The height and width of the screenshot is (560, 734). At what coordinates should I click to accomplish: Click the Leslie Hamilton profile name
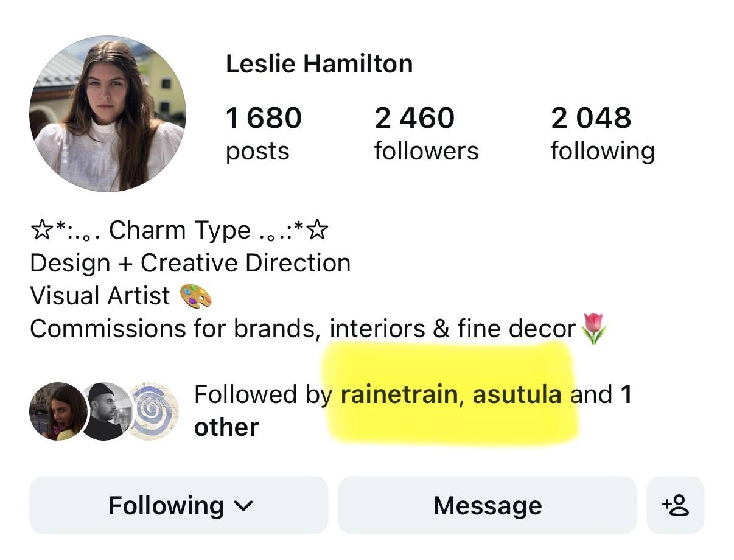tap(319, 64)
